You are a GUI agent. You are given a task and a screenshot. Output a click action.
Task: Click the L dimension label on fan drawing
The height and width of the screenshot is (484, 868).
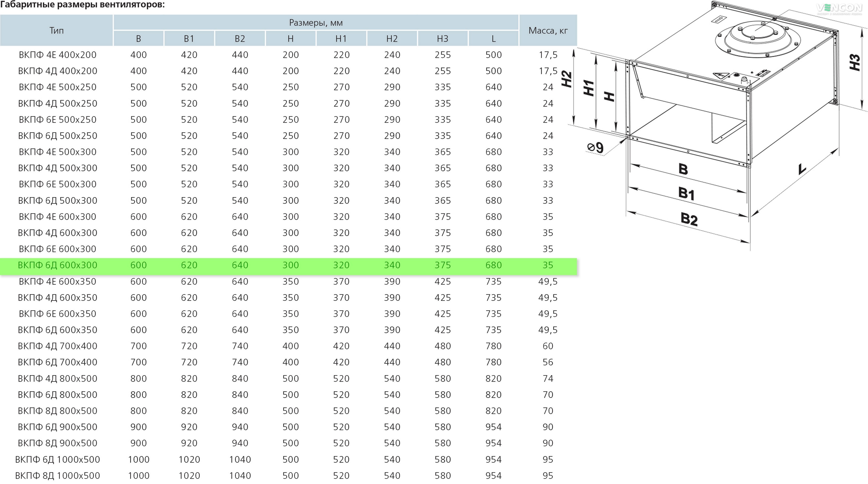point(802,169)
